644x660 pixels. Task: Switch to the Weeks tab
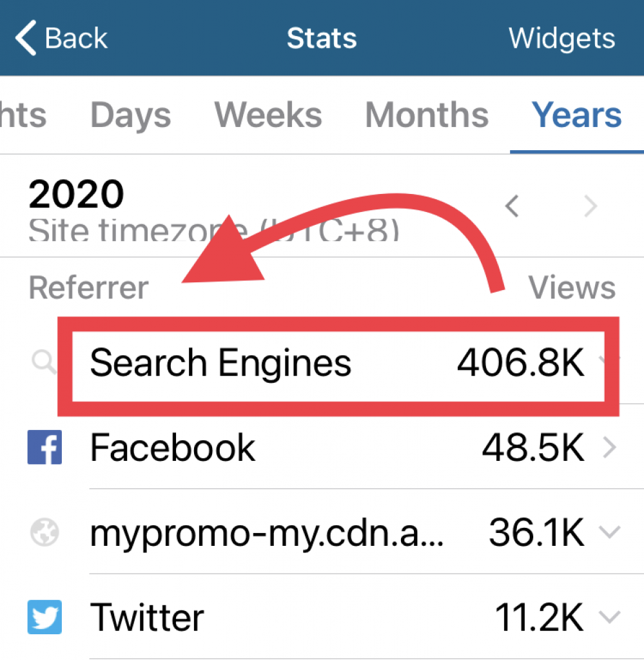268,115
